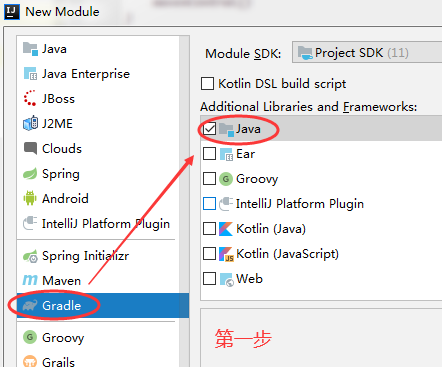The image size is (442, 367).
Task: Select Android label in module list
Action: pos(65,199)
